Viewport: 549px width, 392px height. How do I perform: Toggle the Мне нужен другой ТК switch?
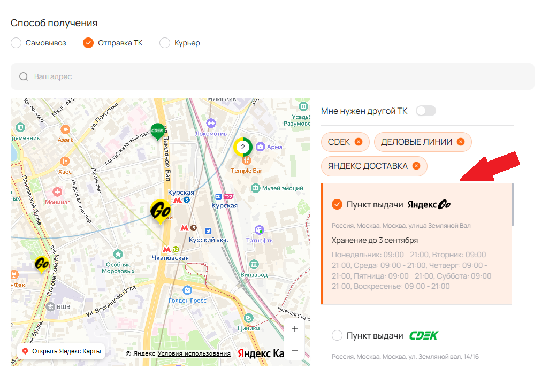coord(426,111)
